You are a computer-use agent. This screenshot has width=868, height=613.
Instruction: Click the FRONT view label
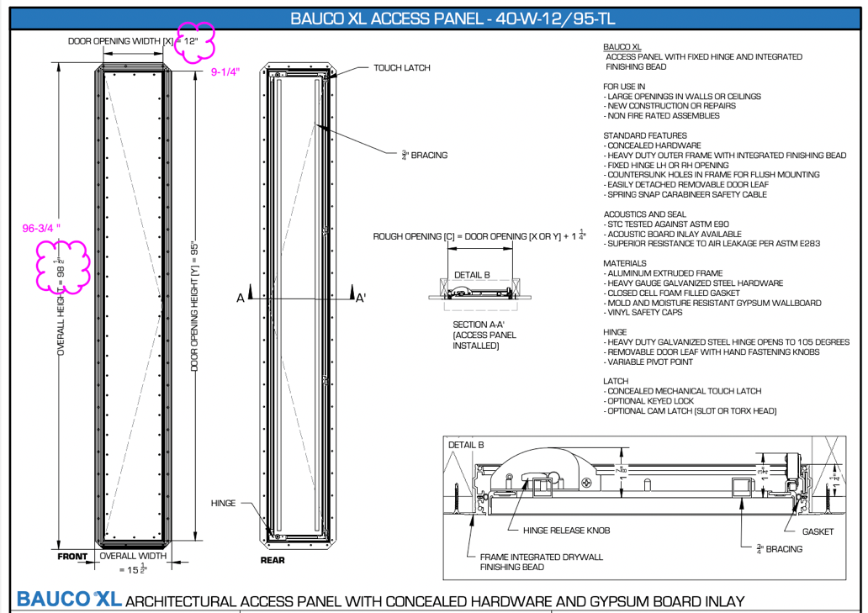click(72, 557)
